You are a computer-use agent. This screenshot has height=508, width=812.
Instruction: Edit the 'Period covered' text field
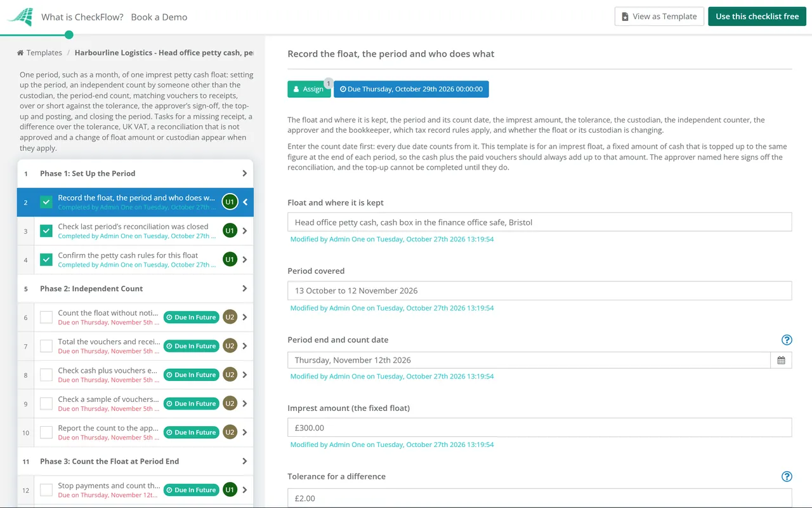[x=540, y=291]
